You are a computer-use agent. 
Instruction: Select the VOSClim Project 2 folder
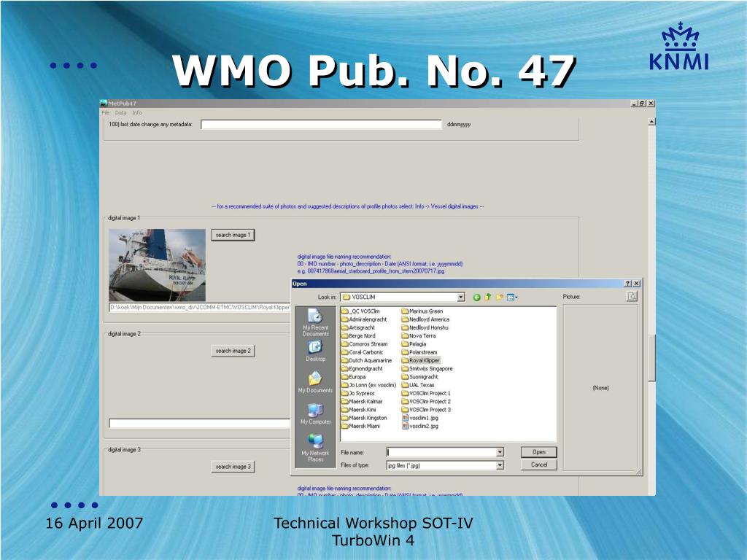tap(426, 402)
